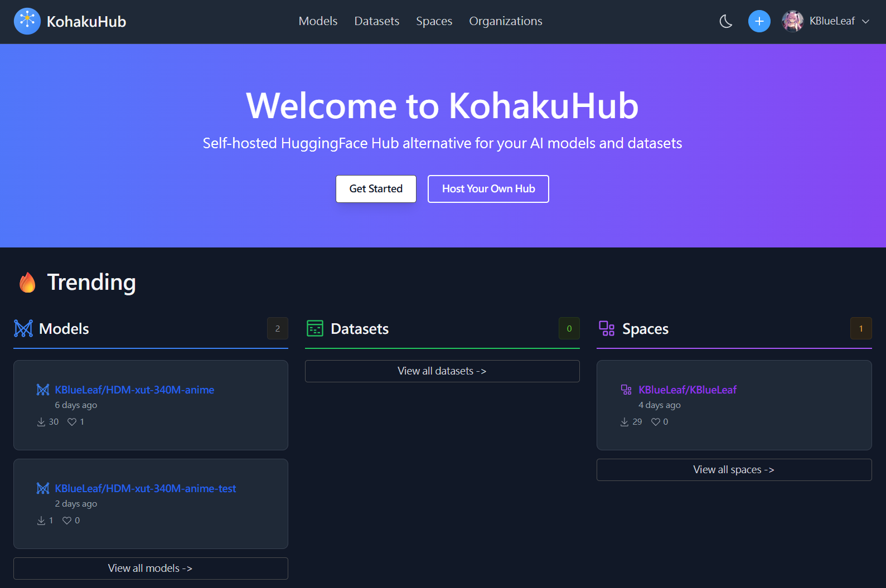Like the HDM-xut-340M-anime model heart icon

coord(72,422)
